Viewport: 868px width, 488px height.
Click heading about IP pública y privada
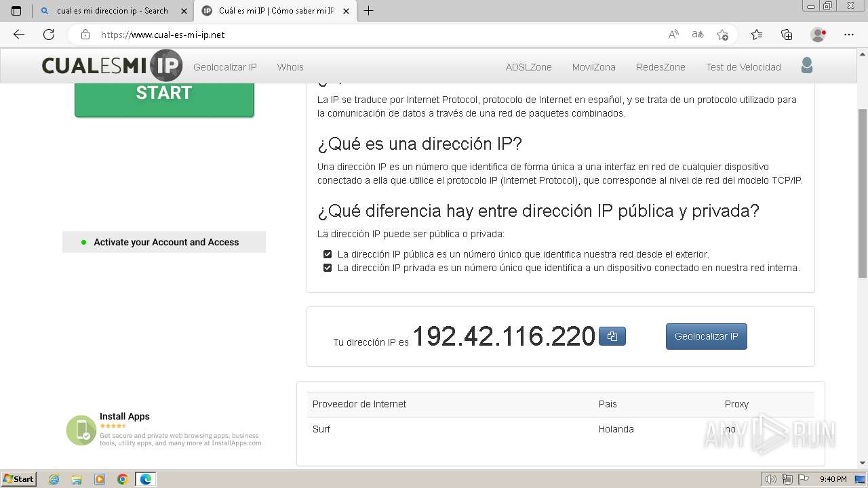pos(538,211)
